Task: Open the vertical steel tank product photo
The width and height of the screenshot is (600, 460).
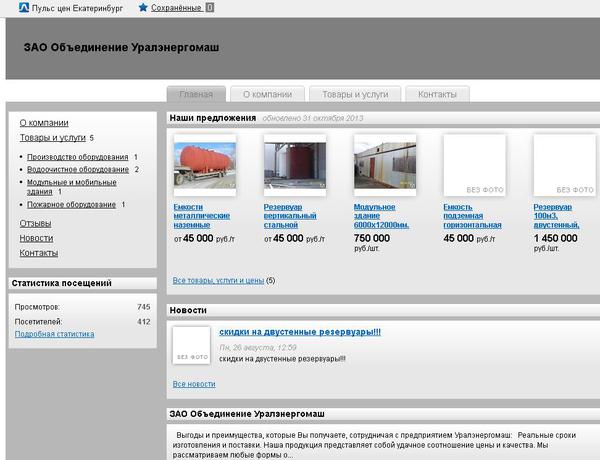Action: point(294,166)
